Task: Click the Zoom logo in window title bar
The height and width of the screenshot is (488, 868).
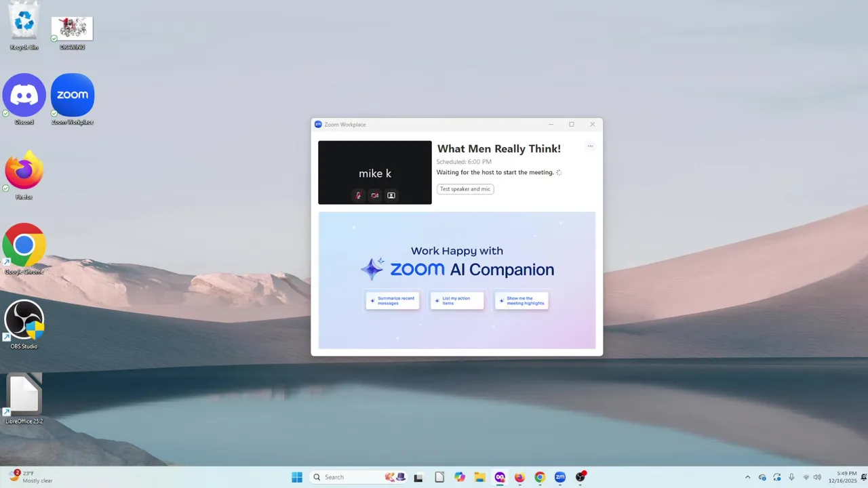Action: click(318, 124)
